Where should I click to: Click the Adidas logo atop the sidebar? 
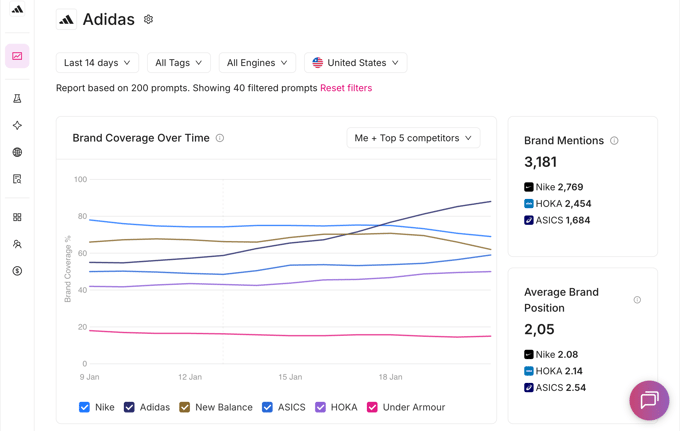pos(17,9)
